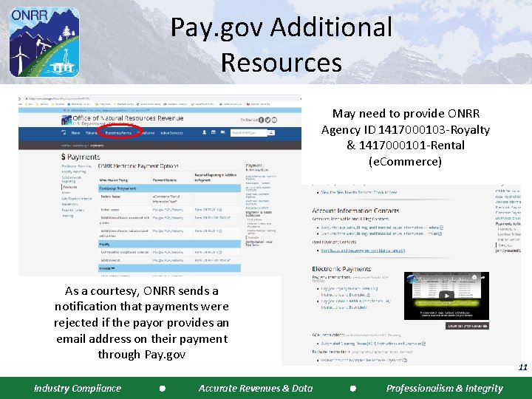Click the Account Information Contacts heading
Screen dimensions: 532x399
tap(355, 211)
